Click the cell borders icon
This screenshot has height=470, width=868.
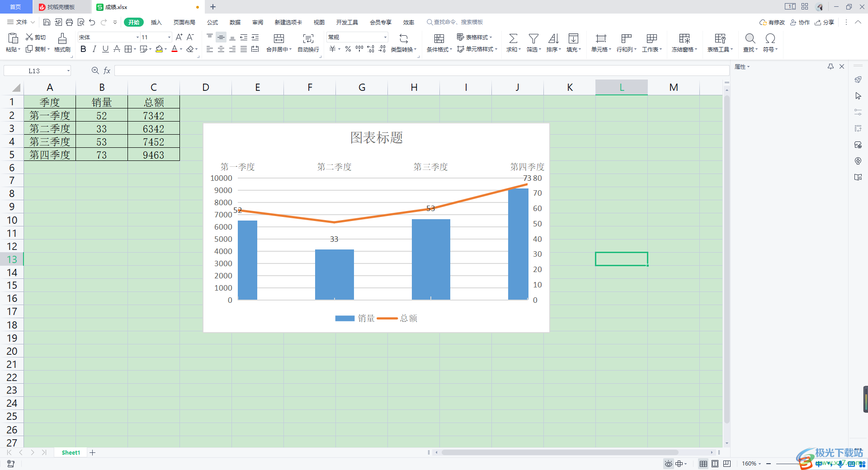[128, 49]
